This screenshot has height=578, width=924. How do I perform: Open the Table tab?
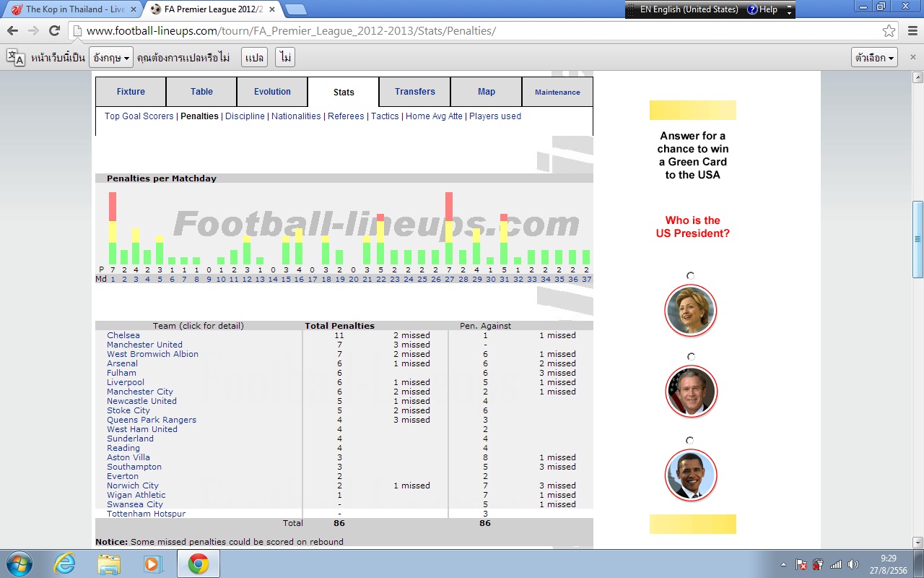click(201, 92)
